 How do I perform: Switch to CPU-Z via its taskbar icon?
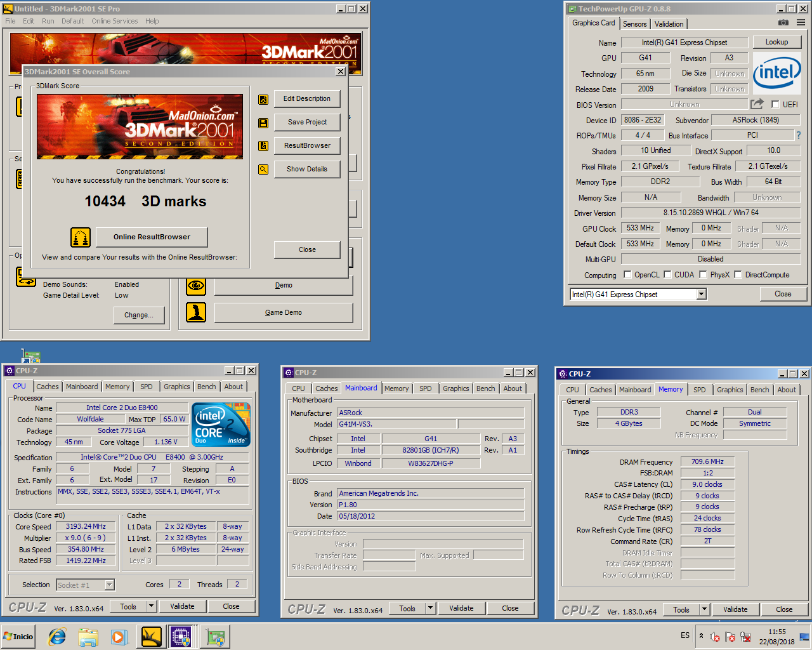[x=181, y=637]
